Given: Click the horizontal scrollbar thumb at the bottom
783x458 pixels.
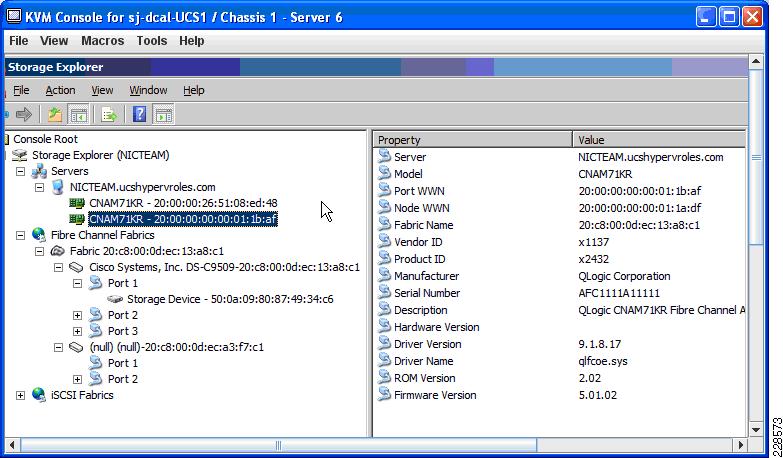Looking at the screenshot, I should click(278, 445).
